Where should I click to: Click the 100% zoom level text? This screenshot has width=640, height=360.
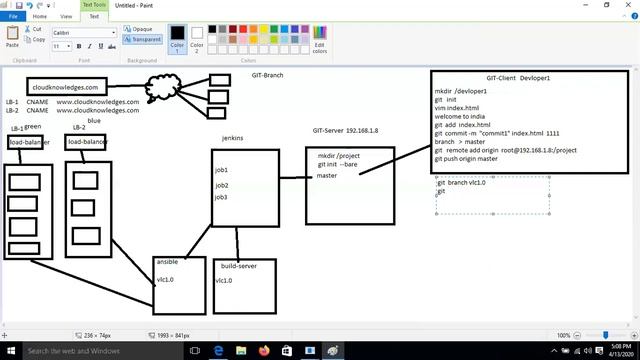pos(563,335)
